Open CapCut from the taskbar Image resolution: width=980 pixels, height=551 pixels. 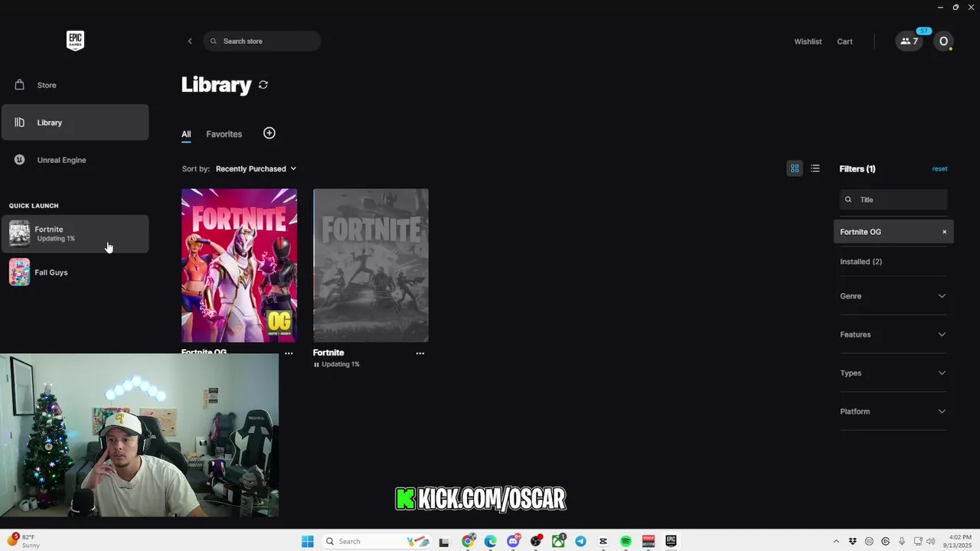point(603,541)
